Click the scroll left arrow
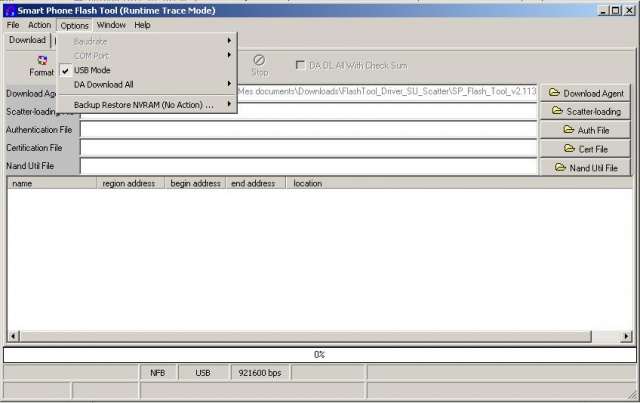 click(13, 336)
